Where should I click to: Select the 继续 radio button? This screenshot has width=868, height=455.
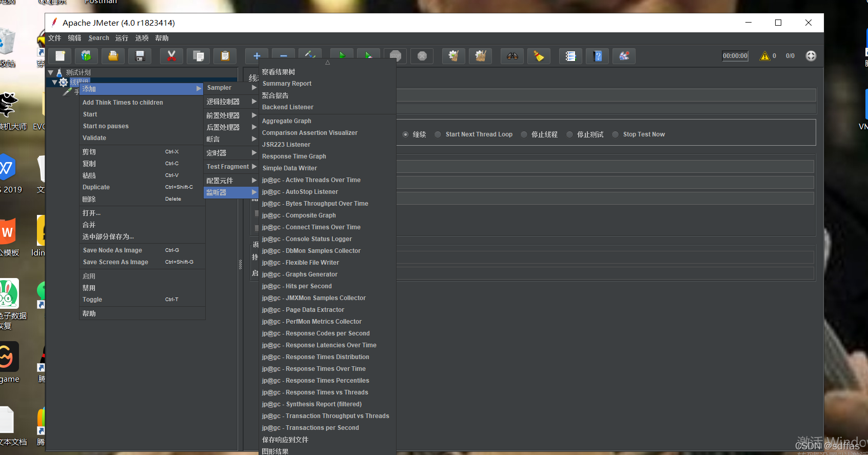(x=406, y=134)
